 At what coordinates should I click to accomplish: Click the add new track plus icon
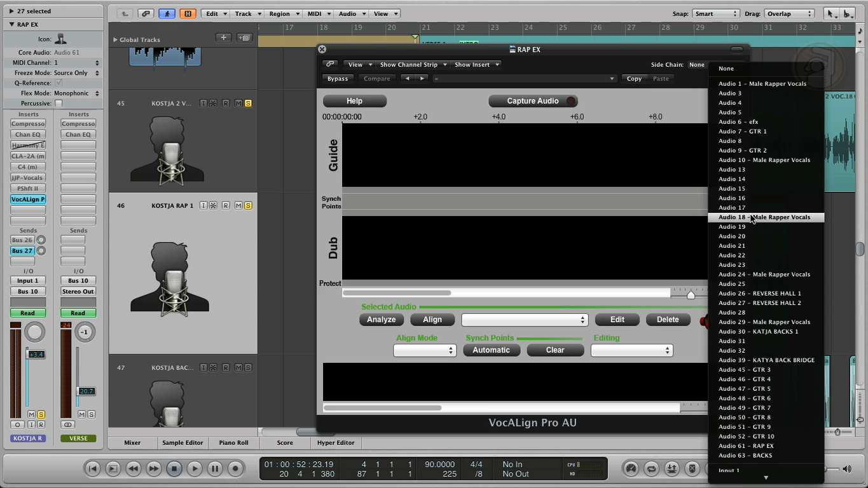click(x=223, y=38)
